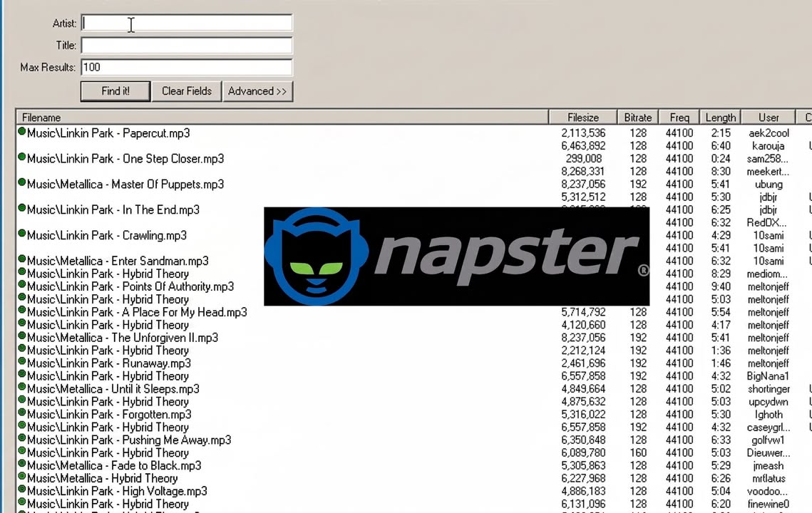Sort results by Filename column header
The width and height of the screenshot is (812, 513).
point(282,118)
